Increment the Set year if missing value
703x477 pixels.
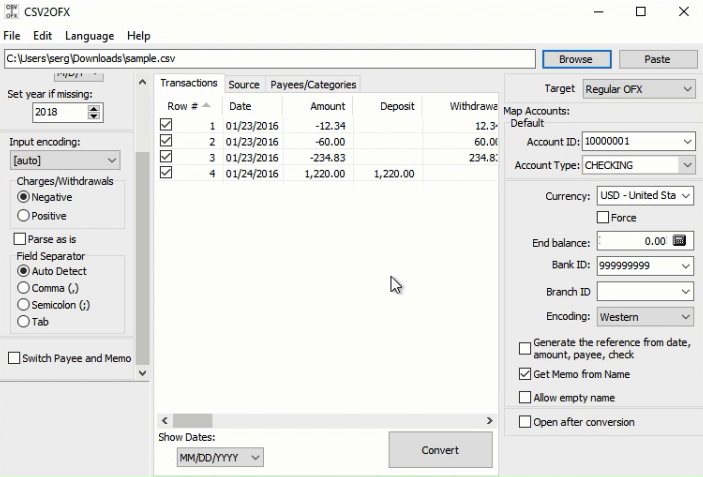click(93, 108)
